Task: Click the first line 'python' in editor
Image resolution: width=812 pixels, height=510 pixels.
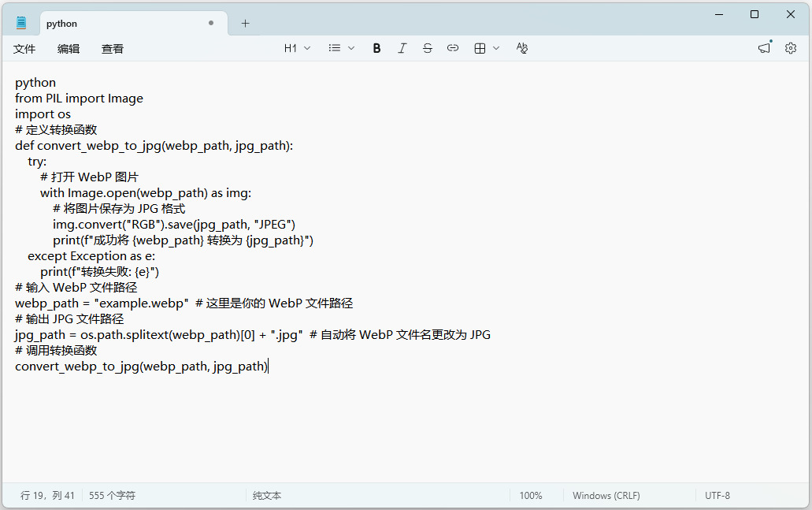Action: coord(35,83)
